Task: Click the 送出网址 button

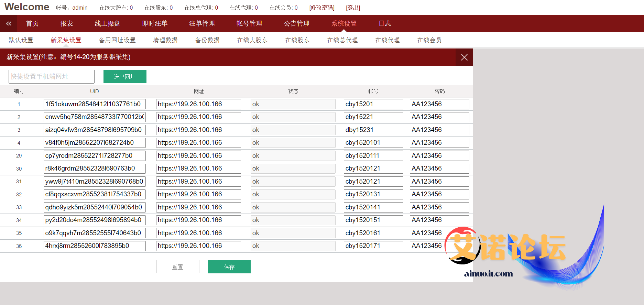Action: [x=125, y=77]
